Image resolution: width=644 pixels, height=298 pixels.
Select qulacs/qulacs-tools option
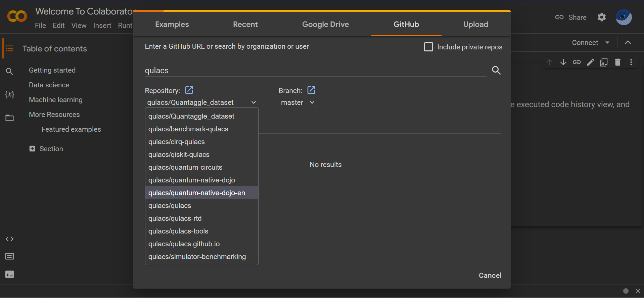(202, 231)
